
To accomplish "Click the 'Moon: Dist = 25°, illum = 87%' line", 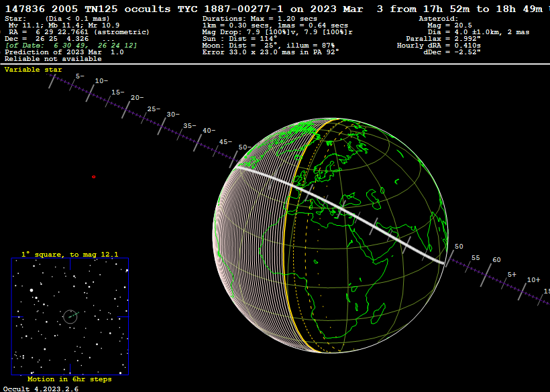I will (x=268, y=46).
